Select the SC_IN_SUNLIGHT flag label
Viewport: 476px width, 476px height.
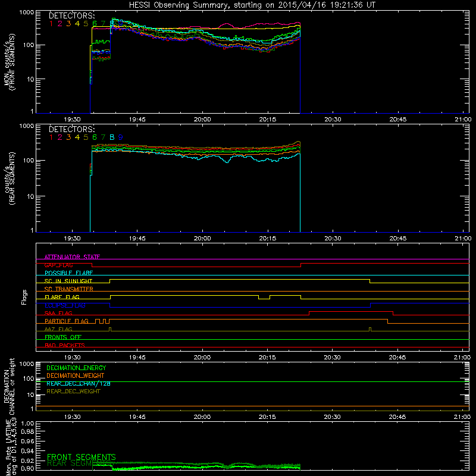coord(68,281)
